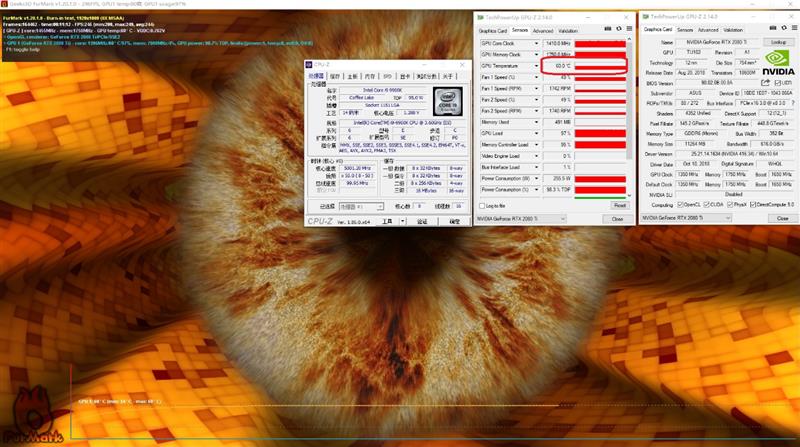This screenshot has height=447, width=800.
Task: Open hamburger menu in Graphics Card GPU-Z window
Action: (795, 28)
